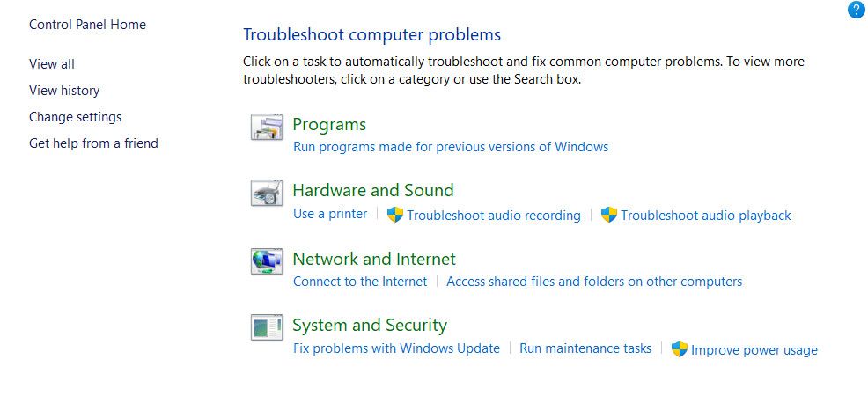Click the System and Security icon
Viewport: 868px width, 418px height.
pyautogui.click(x=267, y=327)
